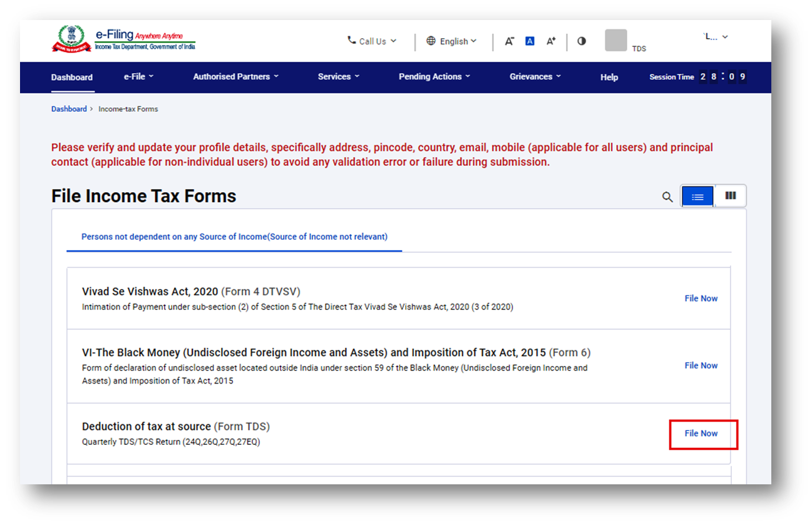This screenshot has height=525, width=812.
Task: Open search for income tax forms
Action: click(x=667, y=196)
